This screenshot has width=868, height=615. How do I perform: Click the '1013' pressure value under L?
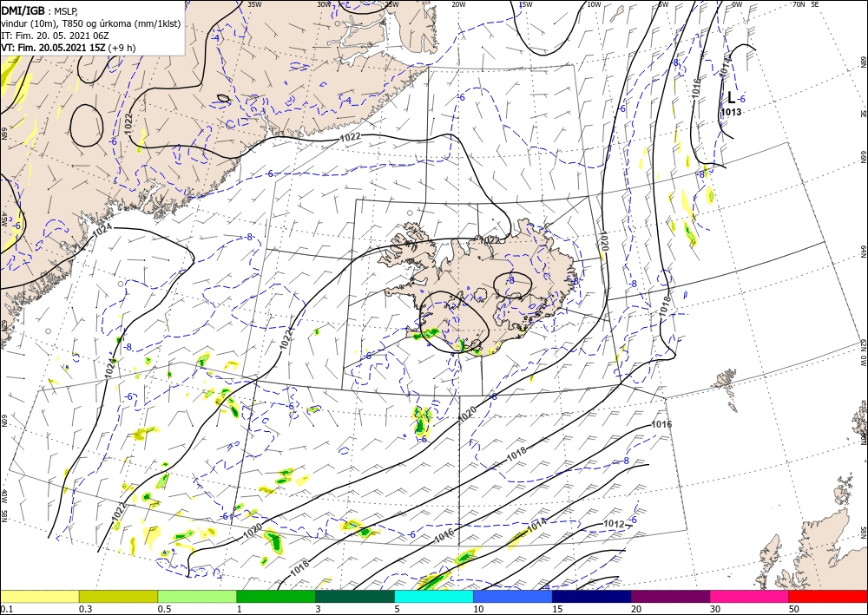[x=731, y=112]
